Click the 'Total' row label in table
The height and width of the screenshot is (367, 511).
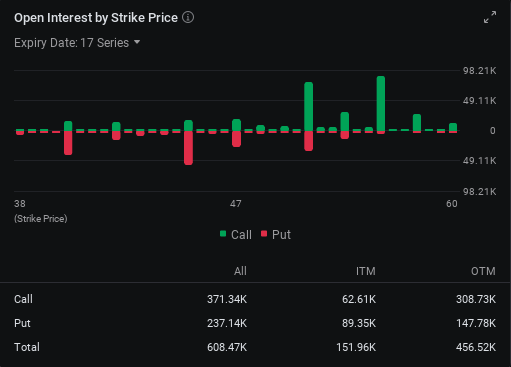pyautogui.click(x=27, y=347)
